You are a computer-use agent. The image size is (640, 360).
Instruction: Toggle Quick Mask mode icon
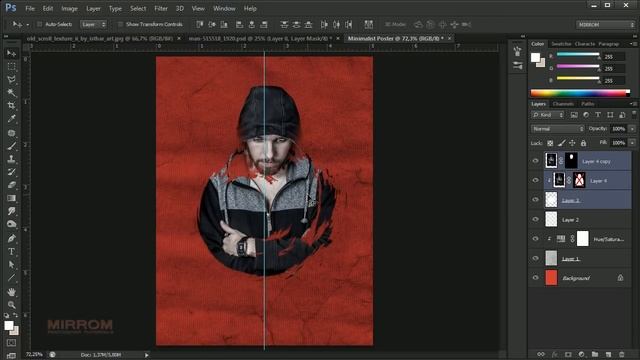pos(11,343)
